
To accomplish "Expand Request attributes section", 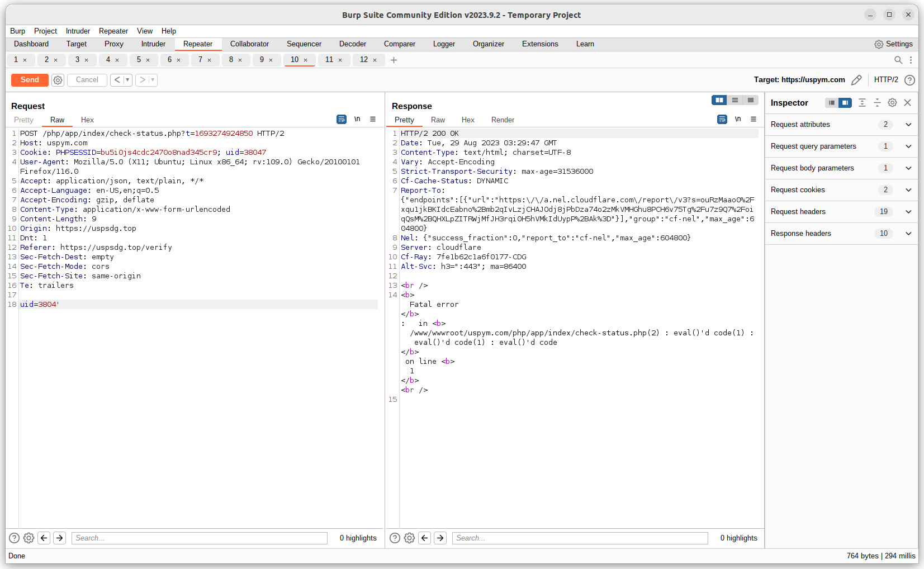I will tap(841, 125).
